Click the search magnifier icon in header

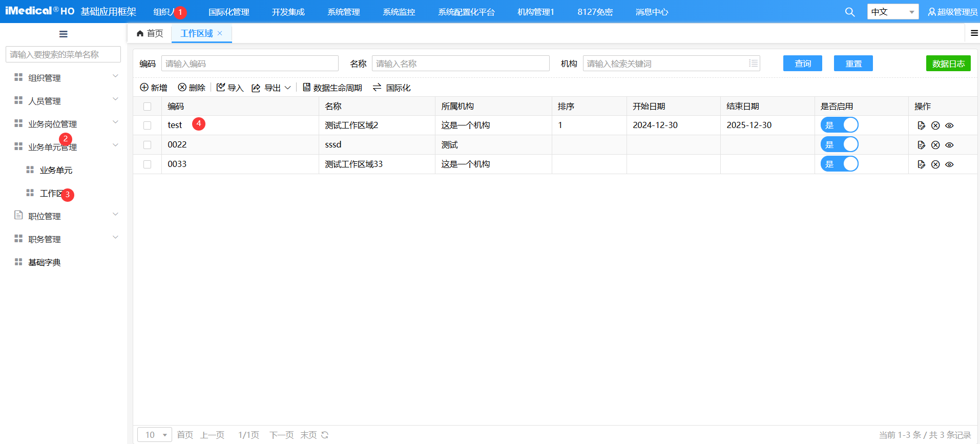tap(849, 12)
